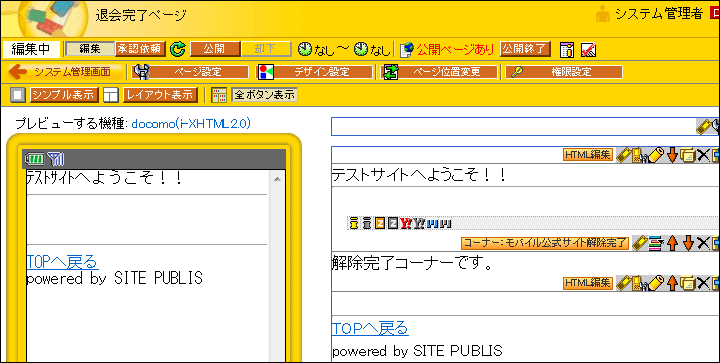Click the green arrows icon of ページ位置変更
720x363 pixels.
(392, 72)
